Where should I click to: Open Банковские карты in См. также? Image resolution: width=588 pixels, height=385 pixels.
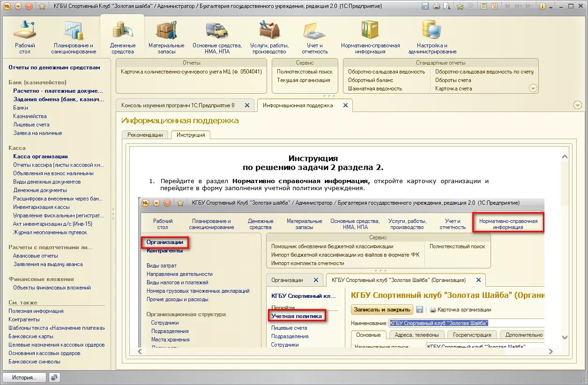pos(31,336)
